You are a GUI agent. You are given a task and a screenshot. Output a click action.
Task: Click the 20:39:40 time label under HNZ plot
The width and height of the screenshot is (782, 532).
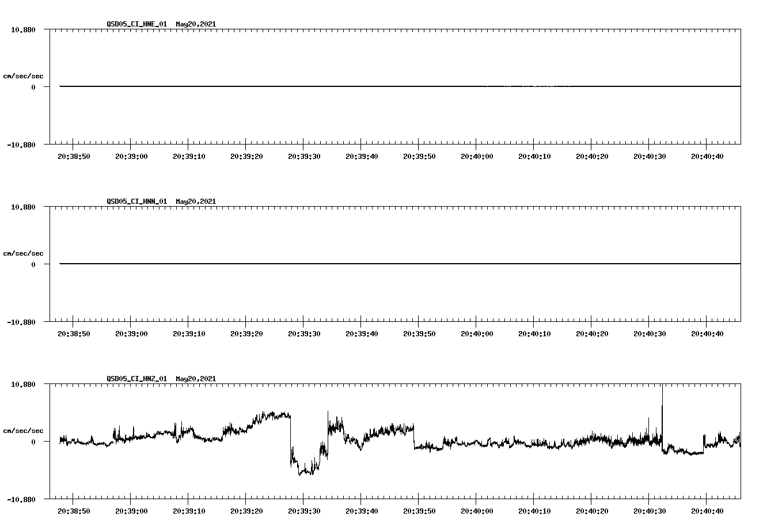click(x=362, y=511)
